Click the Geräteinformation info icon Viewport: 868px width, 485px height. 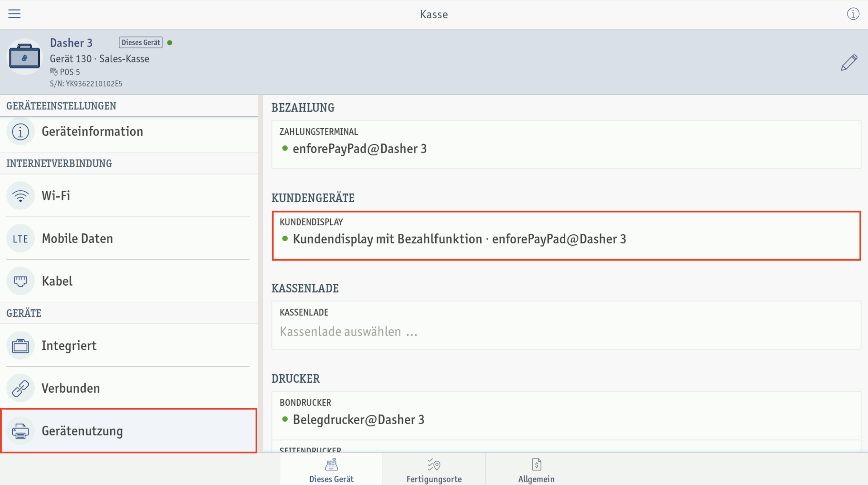coord(21,131)
